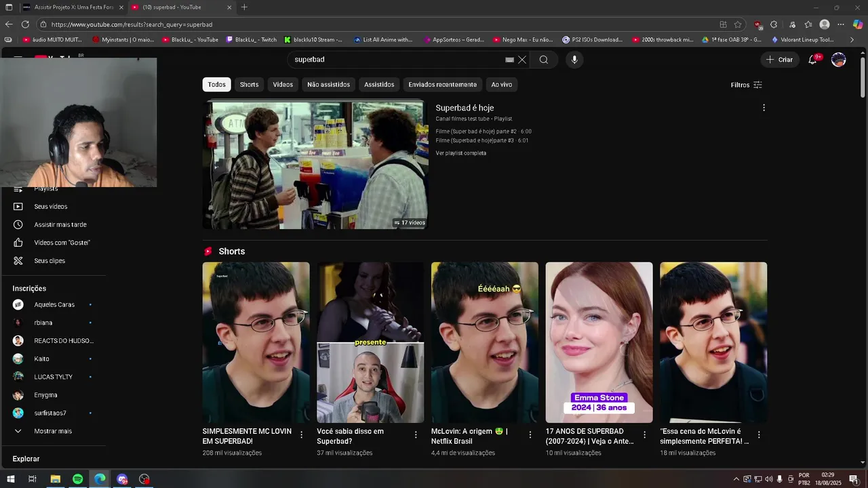
Task: Click the Criar button
Action: coord(779,60)
